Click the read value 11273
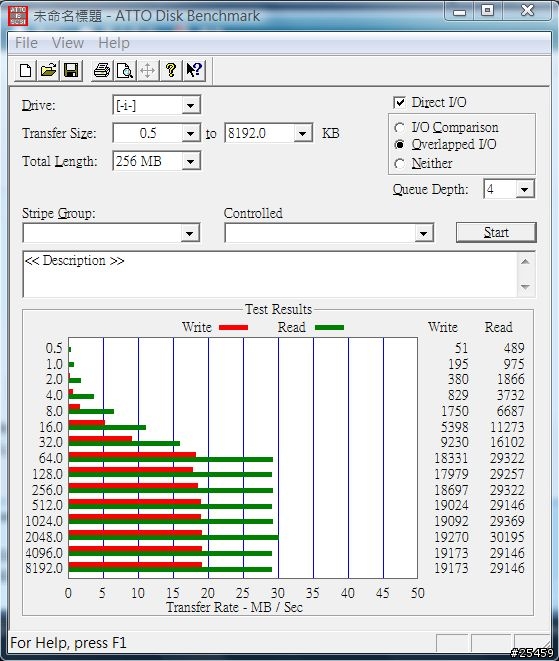The height and width of the screenshot is (661, 559). 507,427
